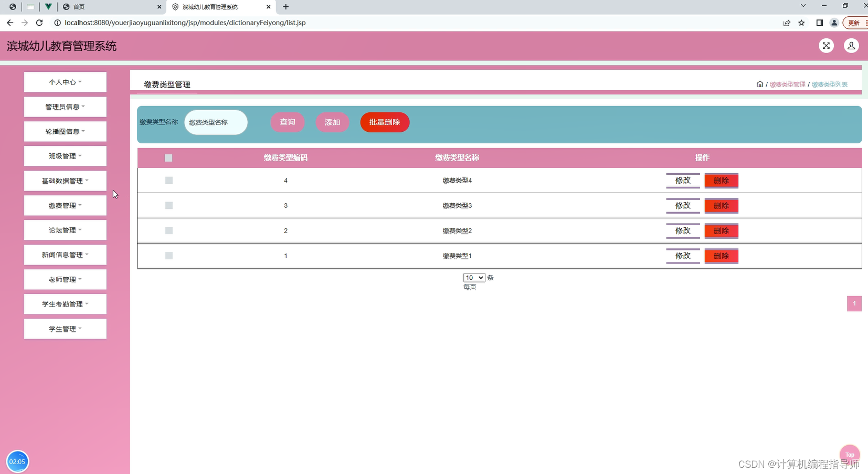The height and width of the screenshot is (474, 868).
Task: Close the 首页 browser tab
Action: 160,7
